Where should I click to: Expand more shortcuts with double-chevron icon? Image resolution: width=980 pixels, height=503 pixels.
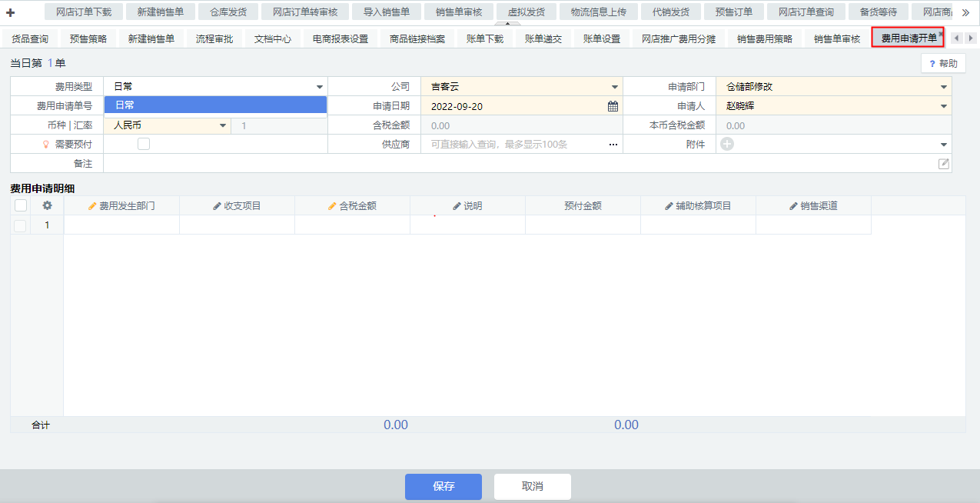(965, 12)
